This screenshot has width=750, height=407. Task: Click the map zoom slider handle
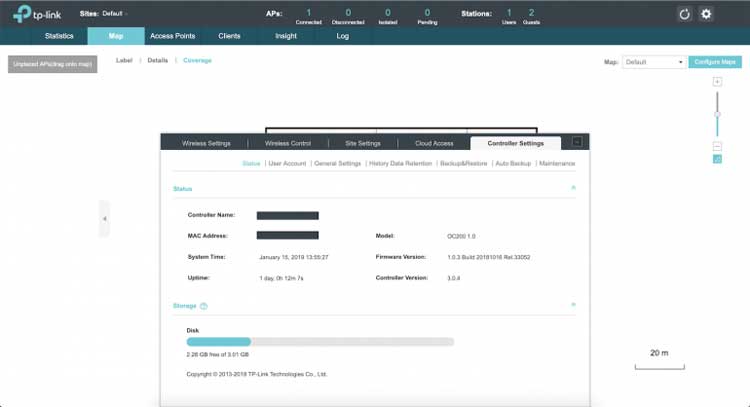click(717, 114)
